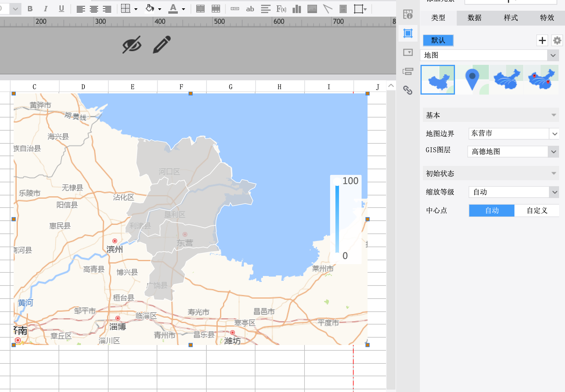
Task: Select column header E
Action: [133, 87]
